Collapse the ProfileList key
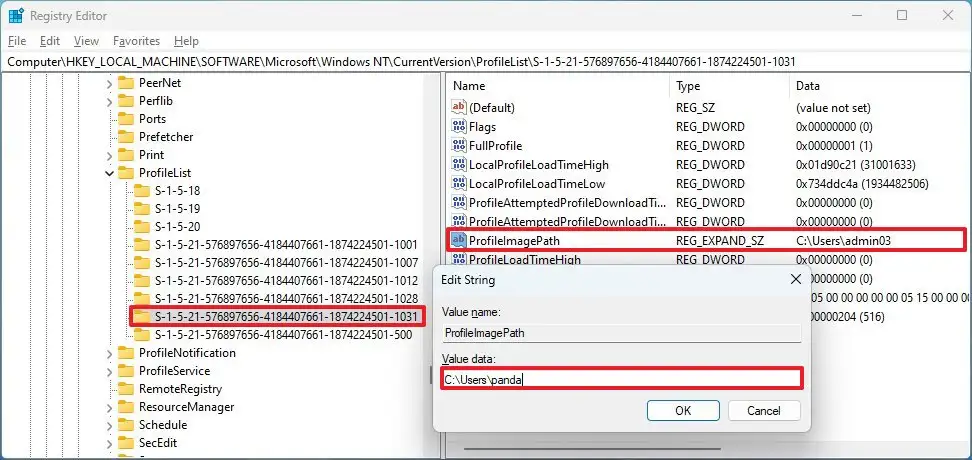This screenshot has width=972, height=460. click(110, 174)
